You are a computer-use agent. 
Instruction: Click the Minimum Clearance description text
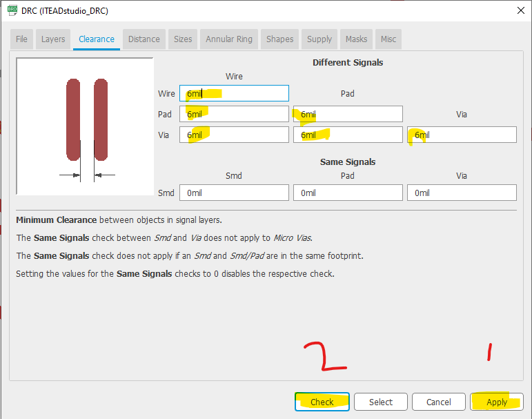tap(119, 220)
